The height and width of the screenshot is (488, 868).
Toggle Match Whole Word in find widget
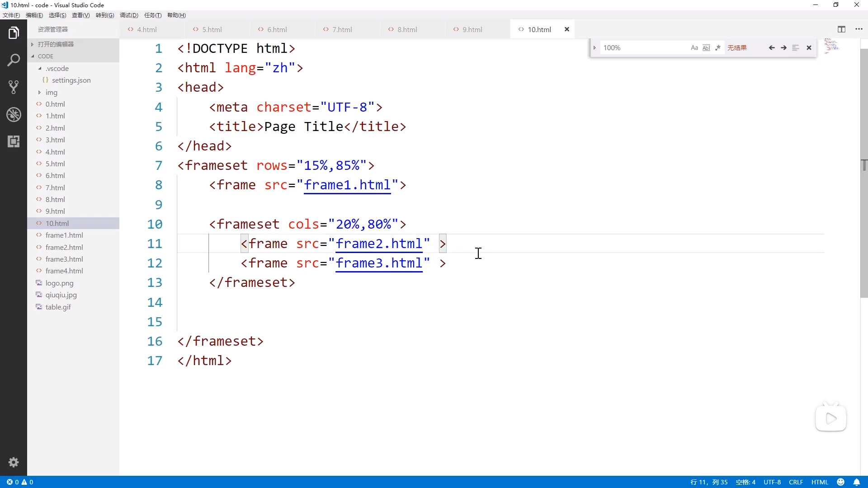coord(706,48)
